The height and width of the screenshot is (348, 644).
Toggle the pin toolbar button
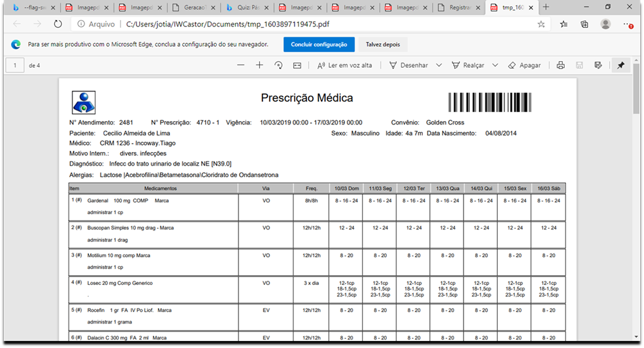pyautogui.click(x=621, y=65)
